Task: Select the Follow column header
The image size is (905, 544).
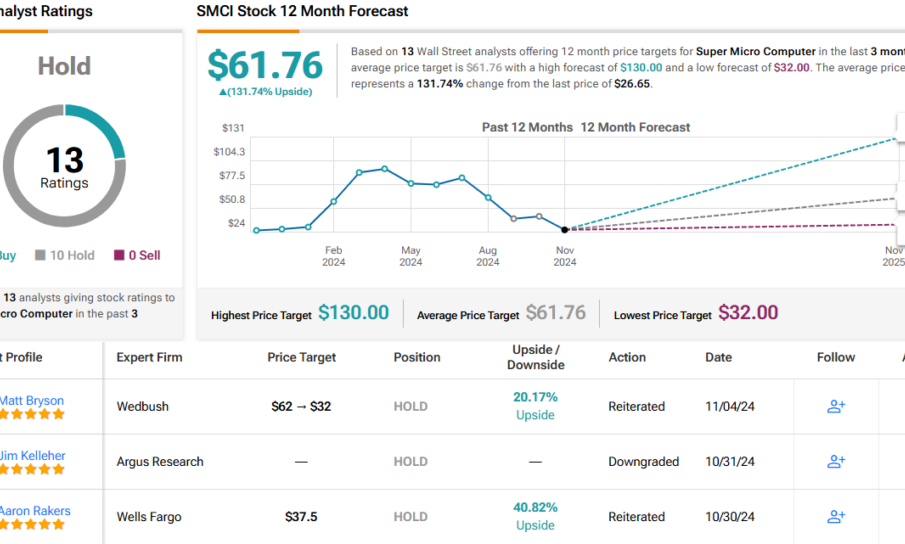Action: pos(836,357)
